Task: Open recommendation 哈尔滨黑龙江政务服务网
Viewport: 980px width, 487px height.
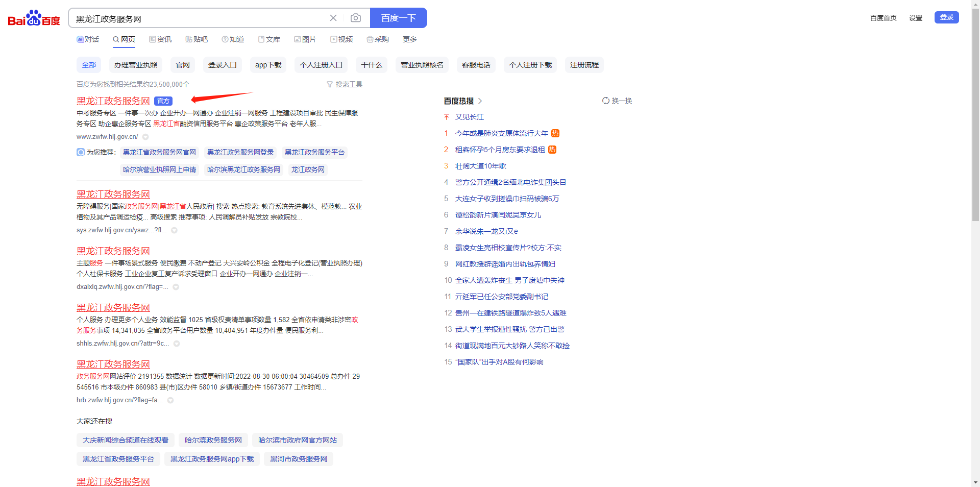Action: pos(243,169)
